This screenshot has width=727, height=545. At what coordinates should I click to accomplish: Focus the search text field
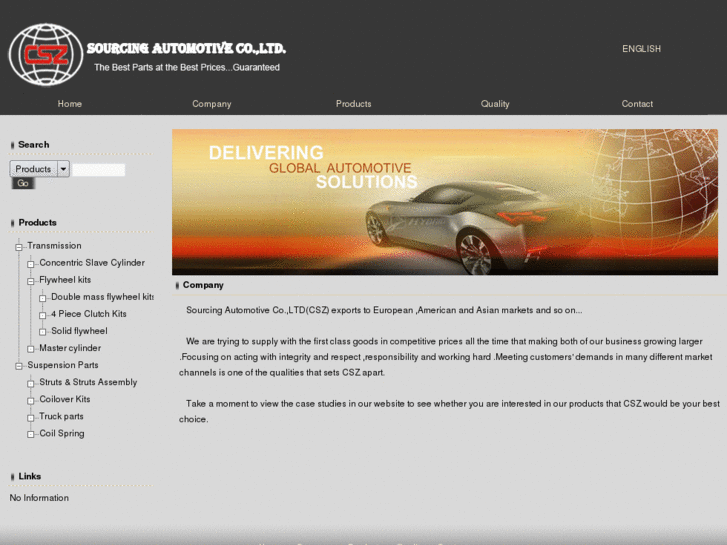pos(99,170)
